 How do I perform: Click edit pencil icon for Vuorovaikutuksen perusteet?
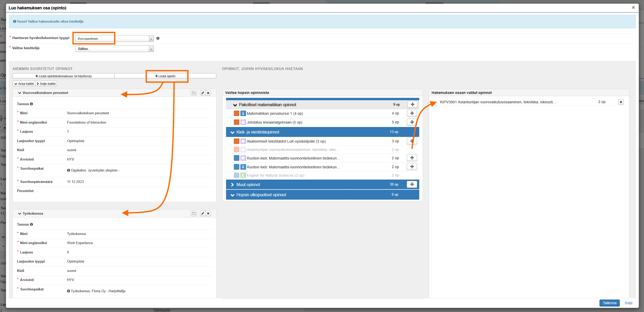[x=203, y=93]
